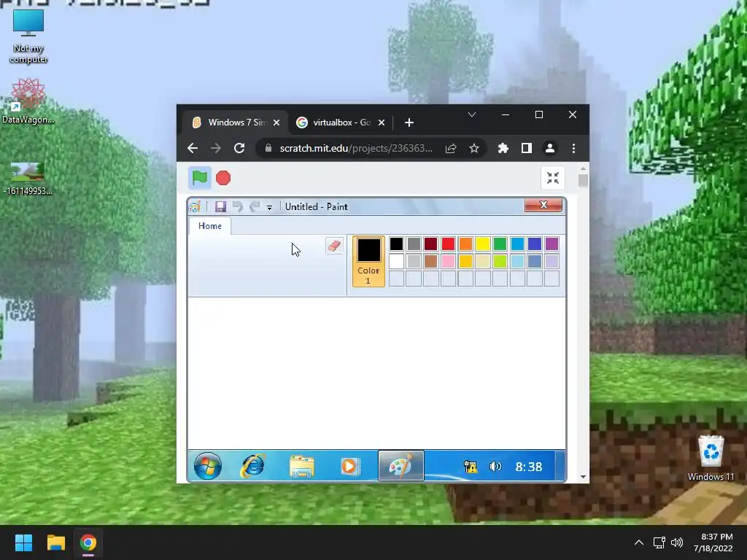Pick the light yellow cream swatch
The width and height of the screenshot is (747, 560).
483,261
